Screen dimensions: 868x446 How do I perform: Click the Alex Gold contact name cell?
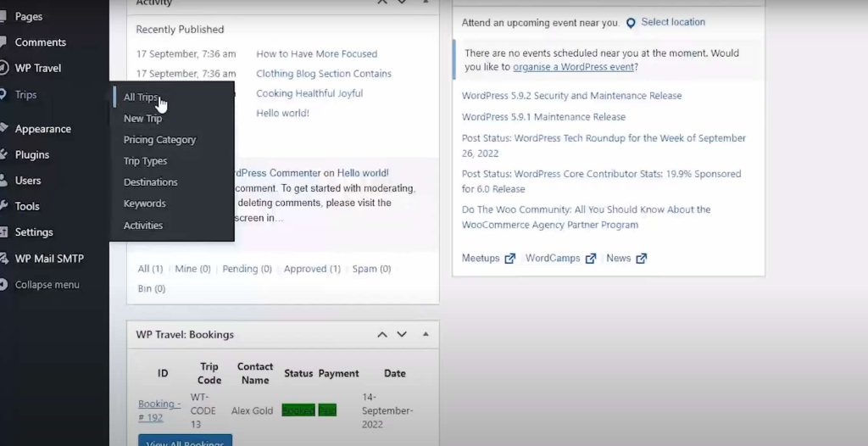252,411
